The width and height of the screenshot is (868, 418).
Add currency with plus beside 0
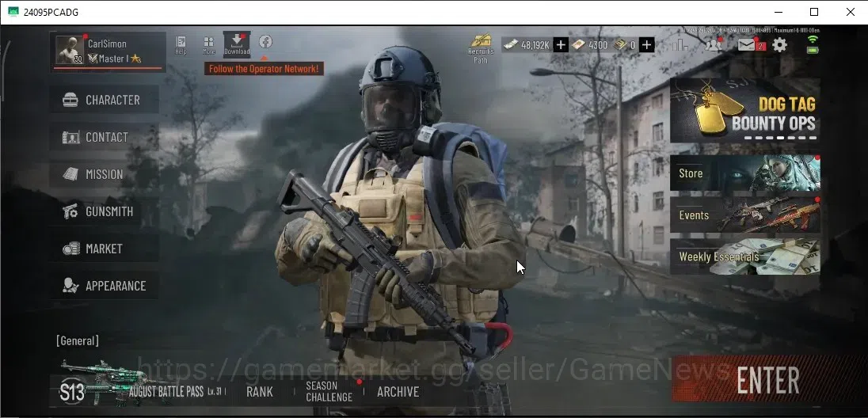[x=646, y=45]
